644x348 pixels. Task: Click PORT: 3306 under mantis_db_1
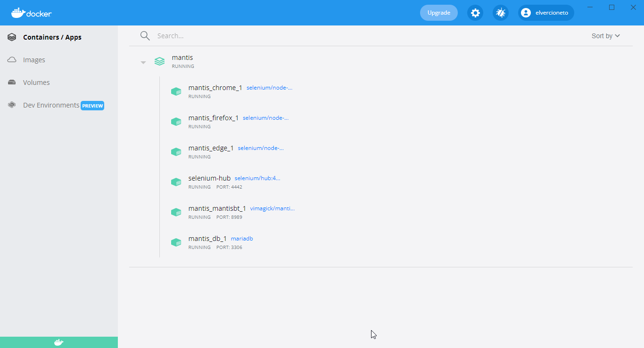coord(229,248)
